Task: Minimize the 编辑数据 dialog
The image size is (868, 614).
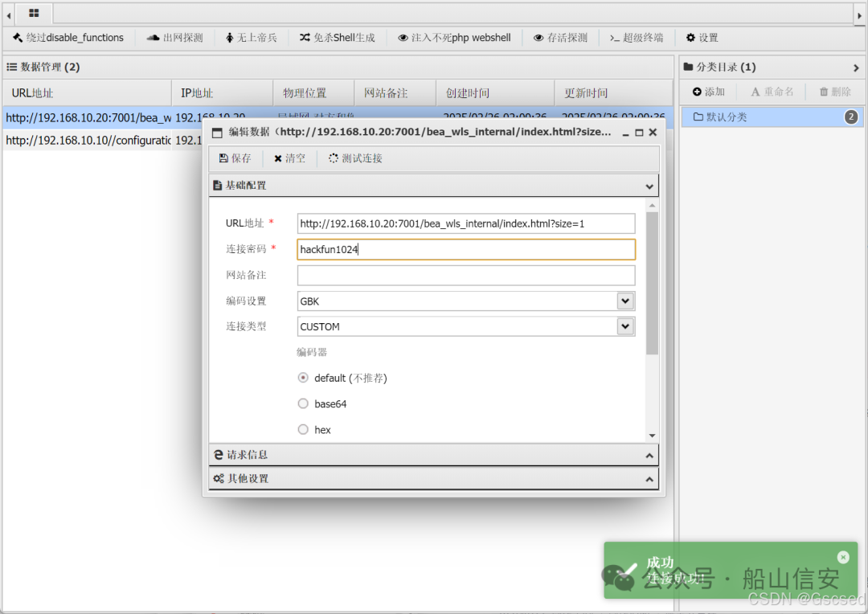Action: coord(625,133)
